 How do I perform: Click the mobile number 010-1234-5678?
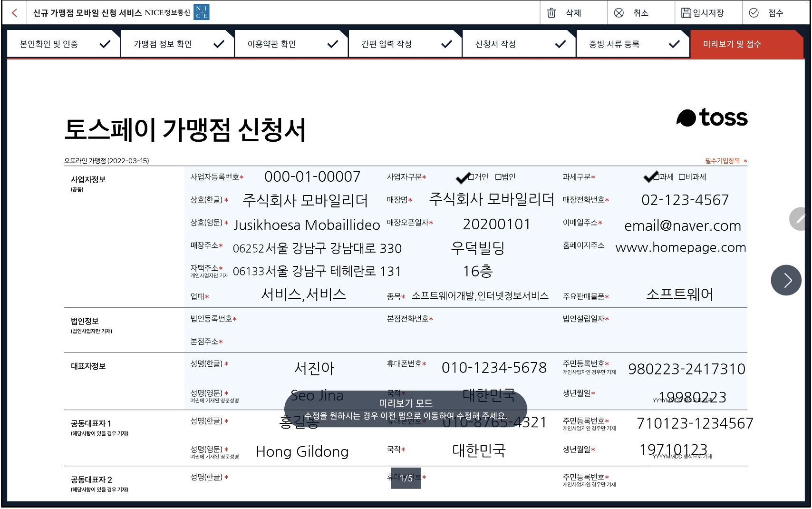(x=494, y=368)
